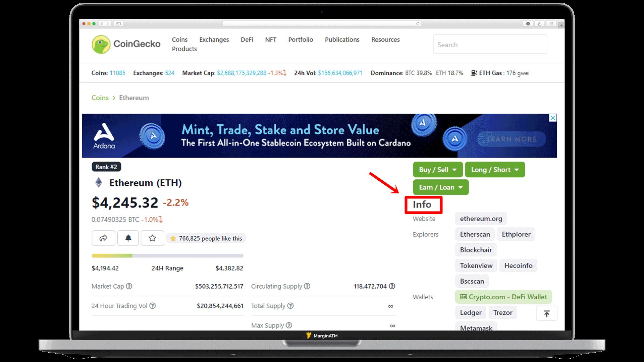This screenshot has width=644, height=362.
Task: Toggle the circulating supply info tooltip
Action: coord(308,286)
